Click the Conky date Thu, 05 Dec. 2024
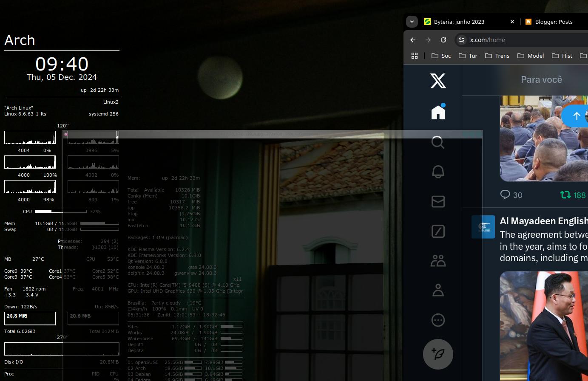588x381 pixels. point(62,77)
